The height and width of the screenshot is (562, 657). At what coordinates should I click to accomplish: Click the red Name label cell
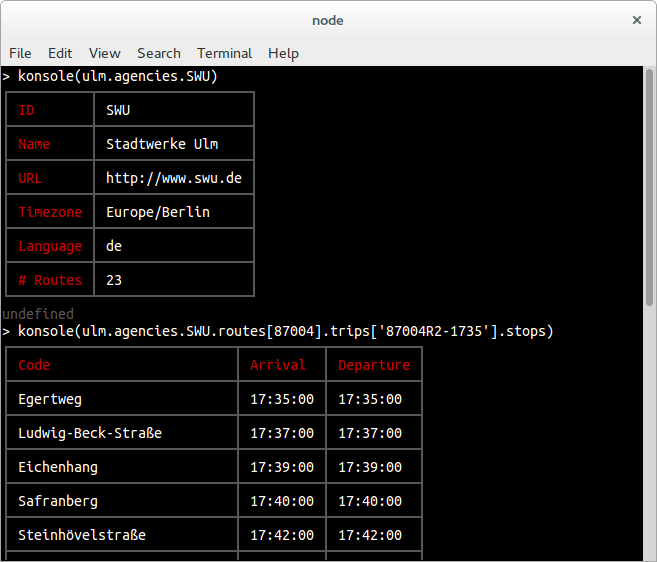(x=50, y=144)
